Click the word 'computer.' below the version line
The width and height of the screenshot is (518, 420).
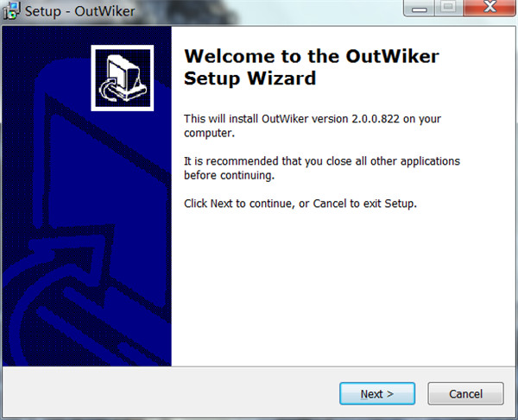coord(209,133)
